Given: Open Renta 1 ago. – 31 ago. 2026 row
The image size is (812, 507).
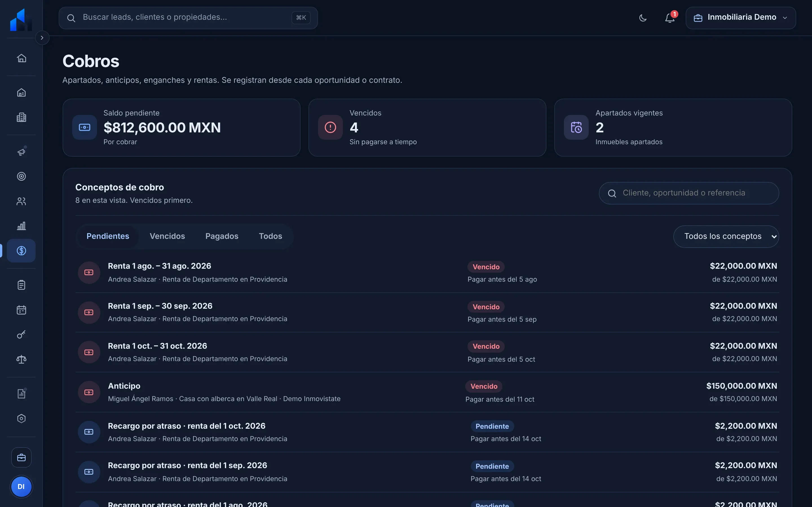Looking at the screenshot, I should [427, 273].
